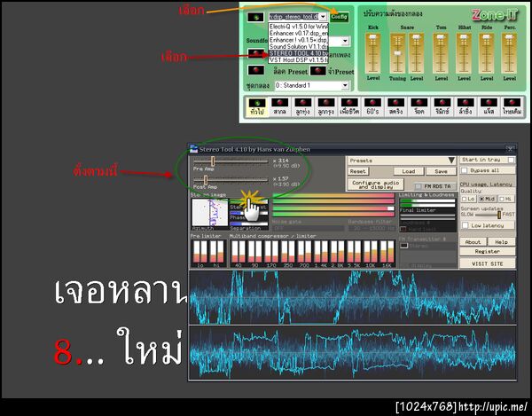Screen dimensions: 532x416
Task: Click the Screen updates SLOW-FAST slider
Action: (x=488, y=215)
